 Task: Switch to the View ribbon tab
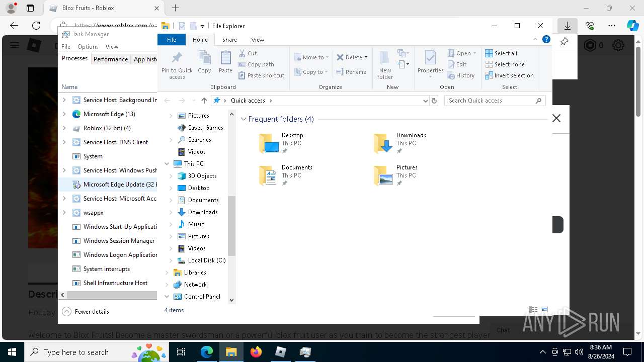click(258, 40)
